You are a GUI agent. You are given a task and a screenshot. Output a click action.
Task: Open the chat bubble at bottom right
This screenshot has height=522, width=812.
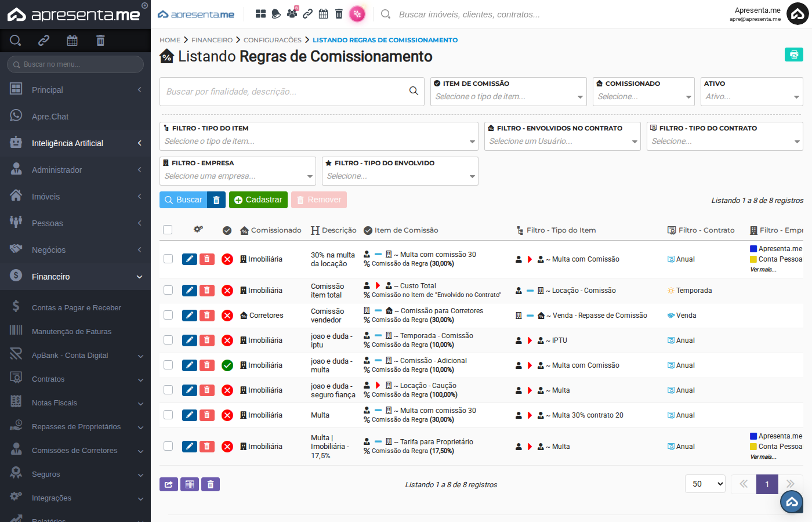(792, 502)
